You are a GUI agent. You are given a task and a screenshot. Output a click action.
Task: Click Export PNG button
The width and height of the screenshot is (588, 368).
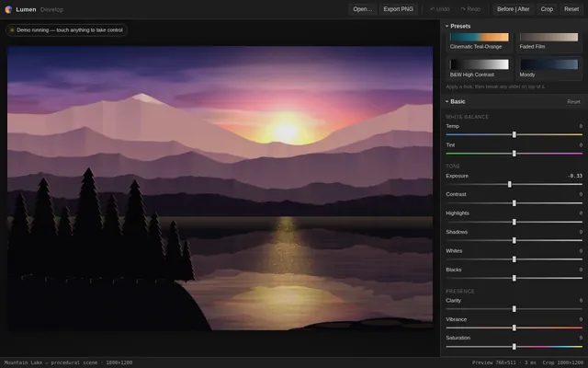point(398,9)
